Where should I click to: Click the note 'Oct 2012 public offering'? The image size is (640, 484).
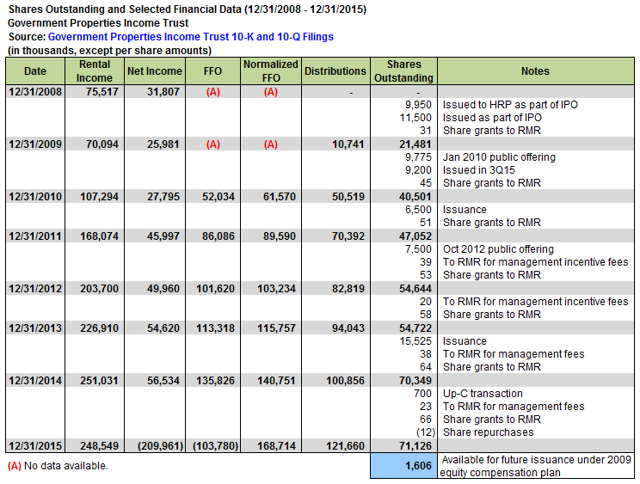click(498, 249)
